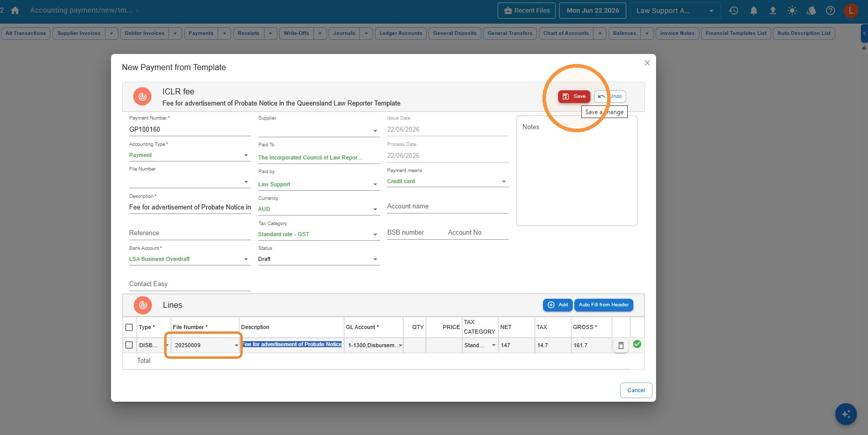Open the line Tax Category Stand dropdown
This screenshot has width=868, height=435.
(494, 346)
